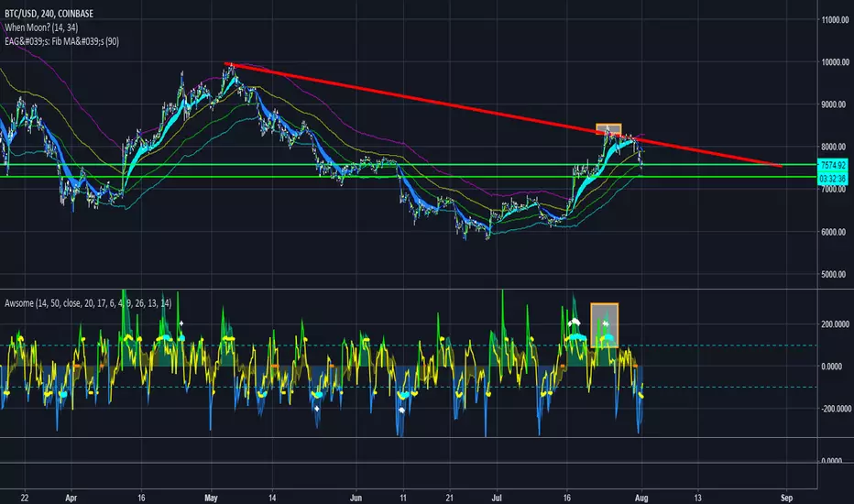Screen dimensions: 854x504
Task: Click the 9000.00 price axis label
Action: click(x=834, y=104)
